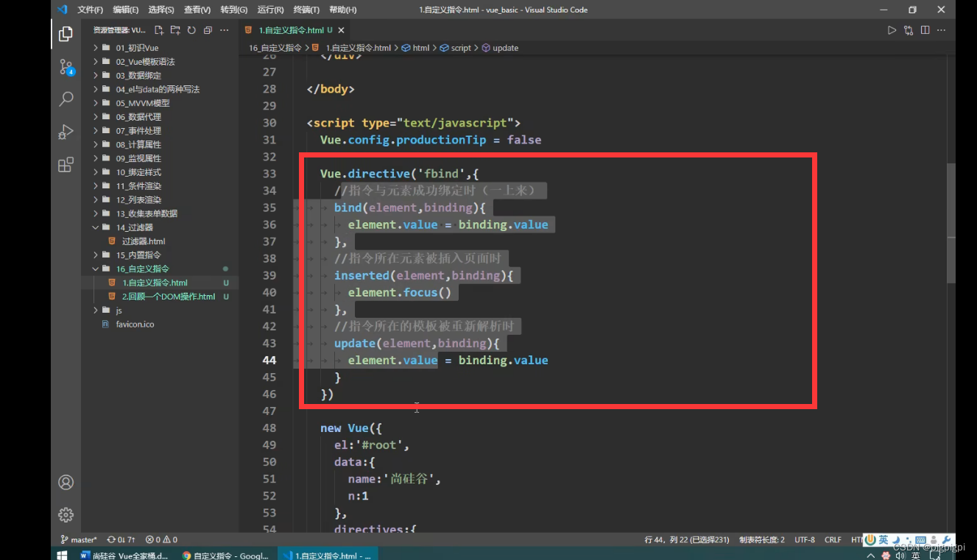Click the New Folder icon in explorer
Image resolution: width=977 pixels, height=560 pixels.
coord(175,30)
